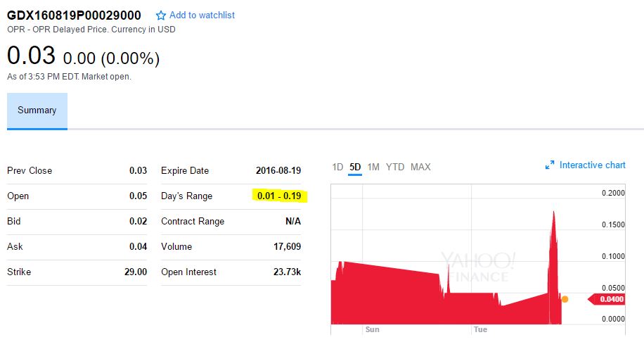This screenshot has width=644, height=361.
Task: Click the Interactive chart expand arrows icon
Action: pos(550,165)
